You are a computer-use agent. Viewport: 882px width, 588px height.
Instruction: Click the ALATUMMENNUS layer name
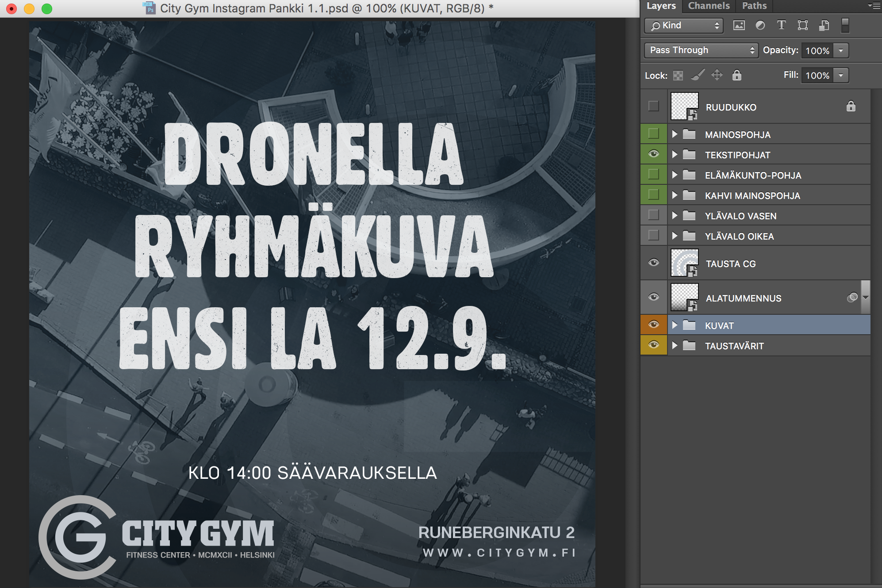pos(744,298)
